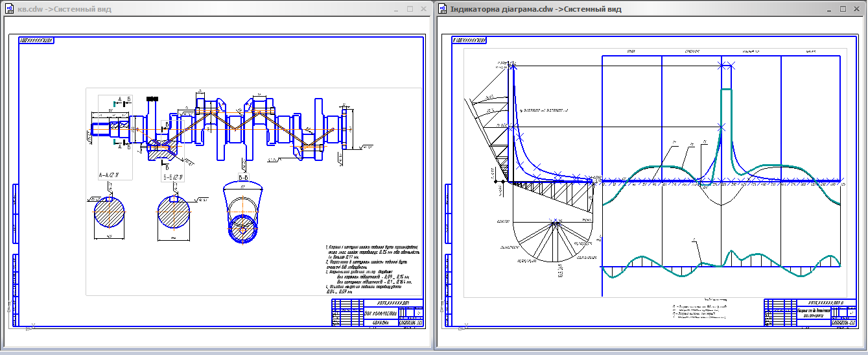
Task: Close the кв.cdw drawing window
Action: 424,9
